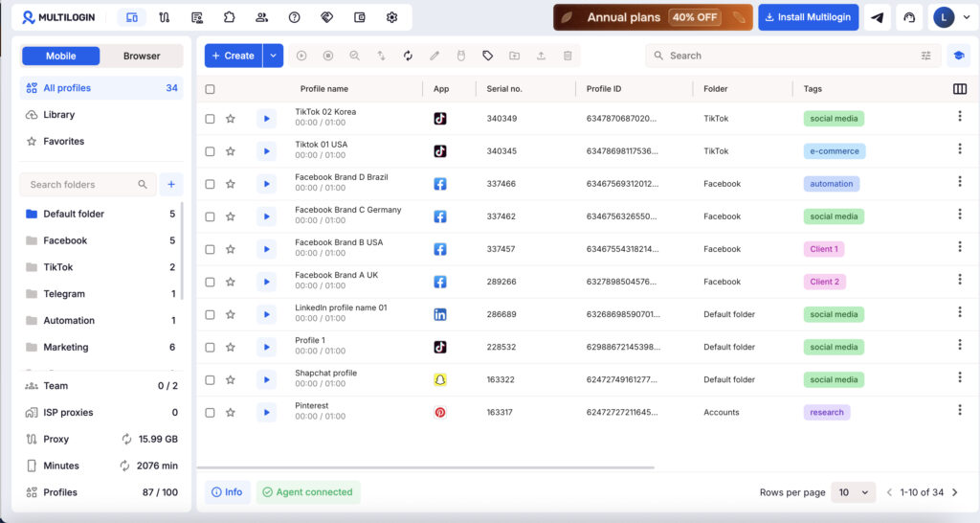The width and height of the screenshot is (980, 523).
Task: Switch to the Browser tab
Action: [x=142, y=56]
